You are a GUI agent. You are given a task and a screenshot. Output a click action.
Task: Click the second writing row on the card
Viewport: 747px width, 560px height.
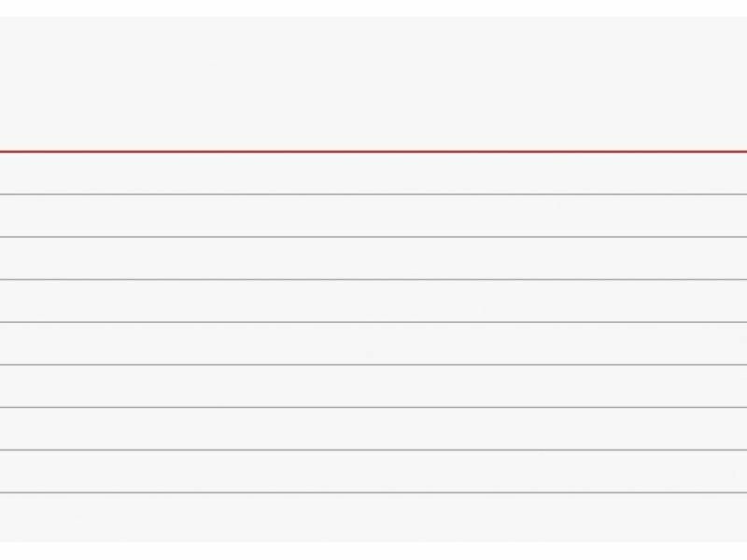point(373,216)
